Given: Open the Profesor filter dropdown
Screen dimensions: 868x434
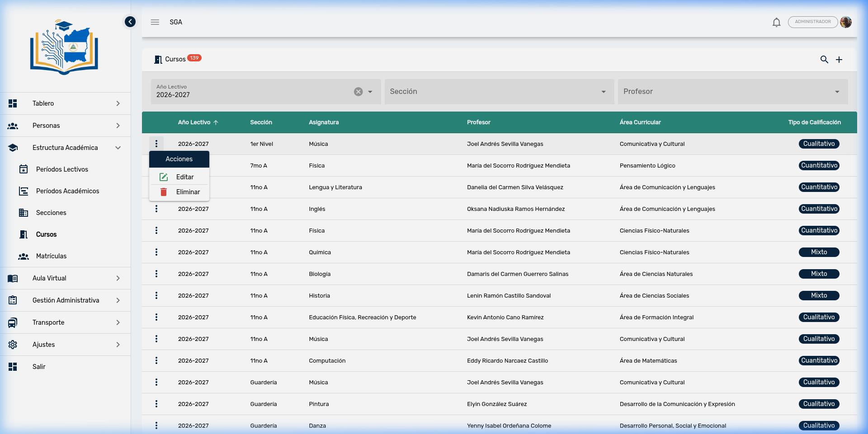Looking at the screenshot, I should (x=732, y=92).
